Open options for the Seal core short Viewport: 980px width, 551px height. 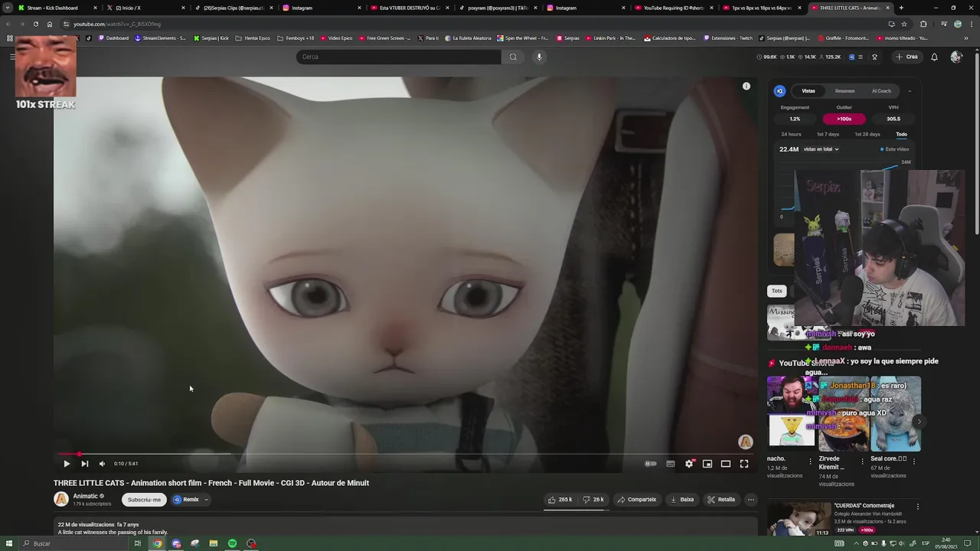(914, 461)
